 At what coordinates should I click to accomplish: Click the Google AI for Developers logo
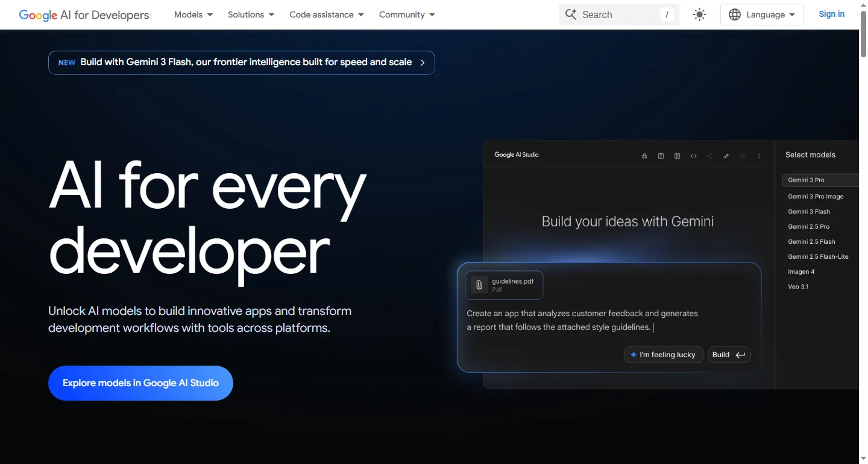pyautogui.click(x=84, y=15)
